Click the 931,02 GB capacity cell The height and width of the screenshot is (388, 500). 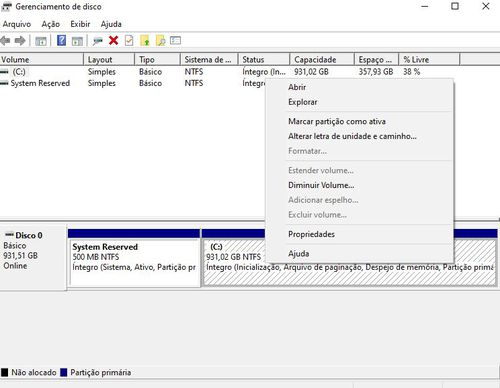[x=311, y=72]
